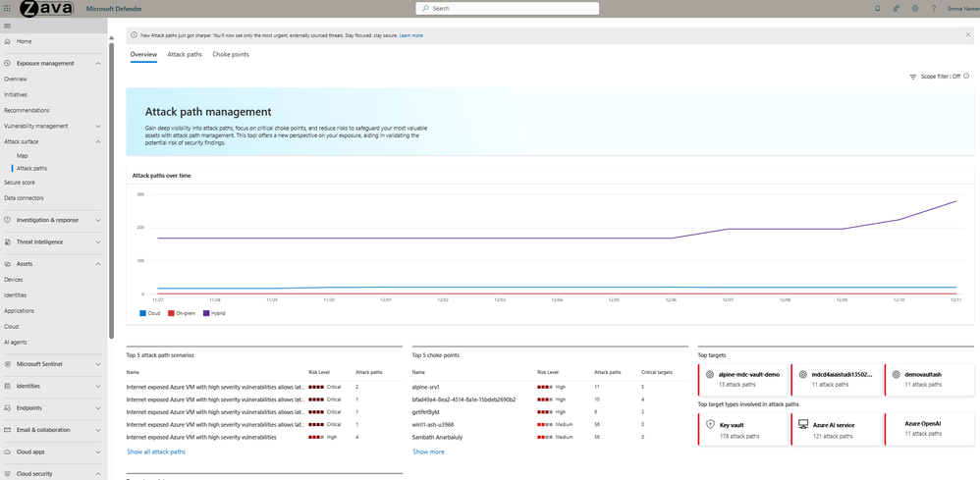Viewport: 980px width, 480px height.
Task: Click the Scope filter funnel icon
Action: pyautogui.click(x=912, y=77)
